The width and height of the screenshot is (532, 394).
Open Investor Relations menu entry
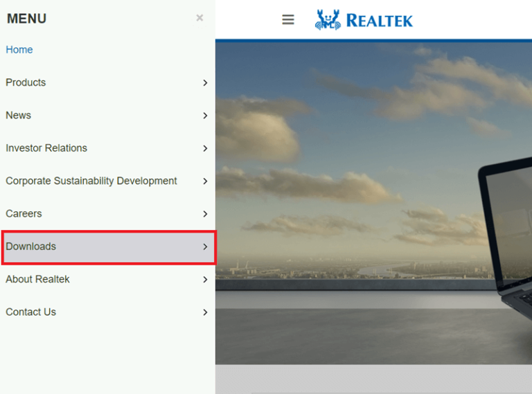pyautogui.click(x=46, y=148)
